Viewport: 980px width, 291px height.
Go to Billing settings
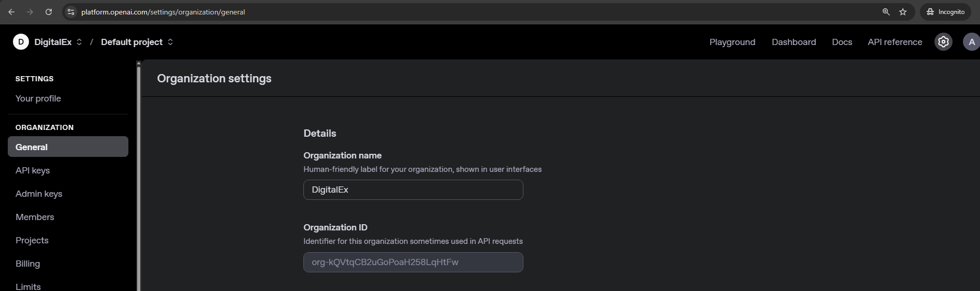(x=28, y=264)
